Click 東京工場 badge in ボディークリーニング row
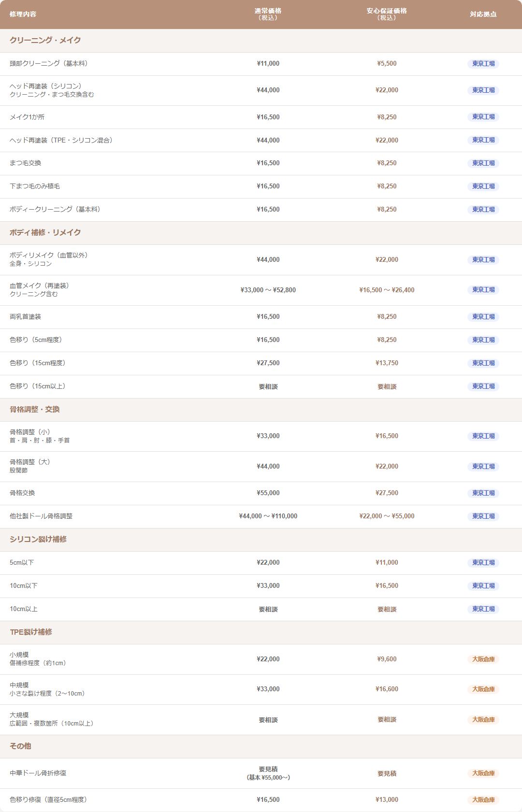This screenshot has width=522, height=812. point(483,210)
